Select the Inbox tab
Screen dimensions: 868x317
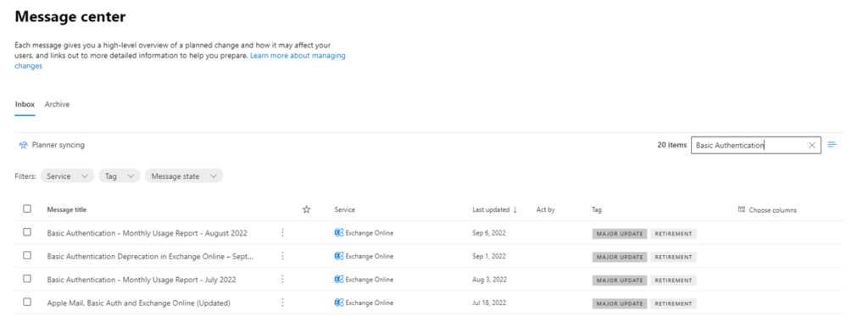(x=25, y=104)
